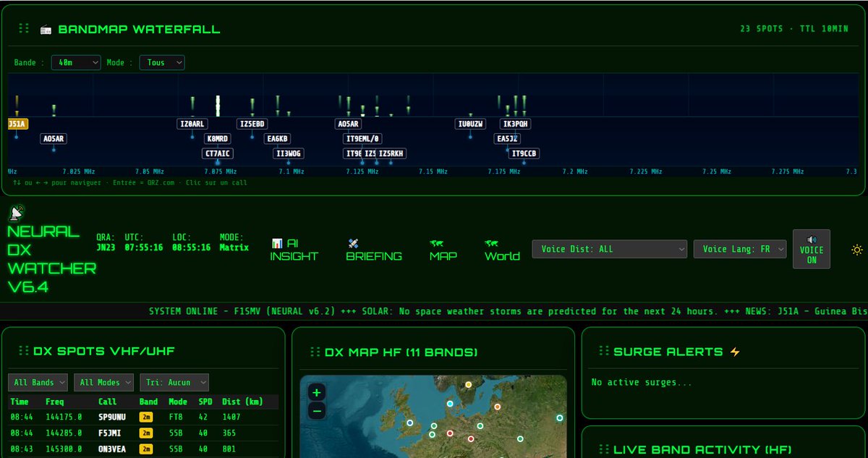Click the satellite dish logo beside Neural DX Watcher
This screenshot has width=868, height=458.
[x=14, y=213]
